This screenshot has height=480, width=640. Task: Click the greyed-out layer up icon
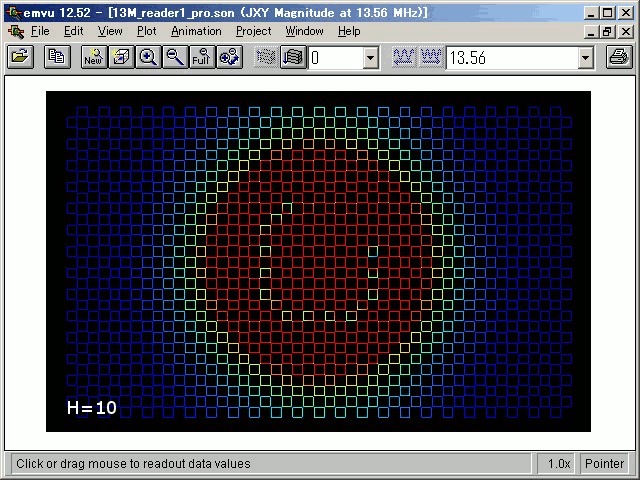266,57
